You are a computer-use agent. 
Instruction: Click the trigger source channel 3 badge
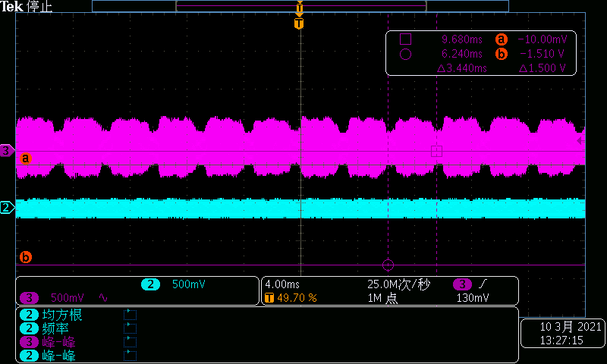click(x=463, y=284)
